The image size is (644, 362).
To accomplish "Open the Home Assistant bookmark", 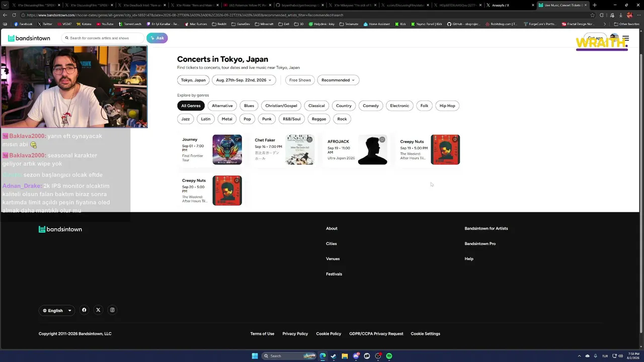I will click(377, 24).
